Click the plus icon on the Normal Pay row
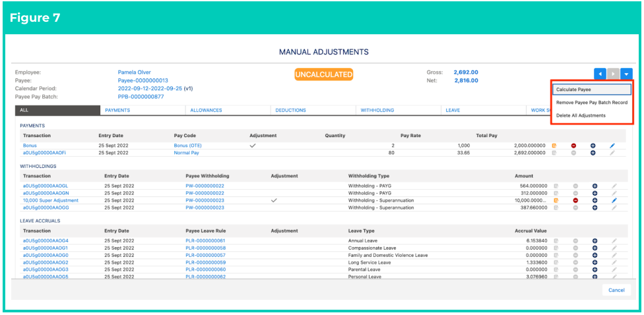Viewport: 644px width, 315px height. 593,153
